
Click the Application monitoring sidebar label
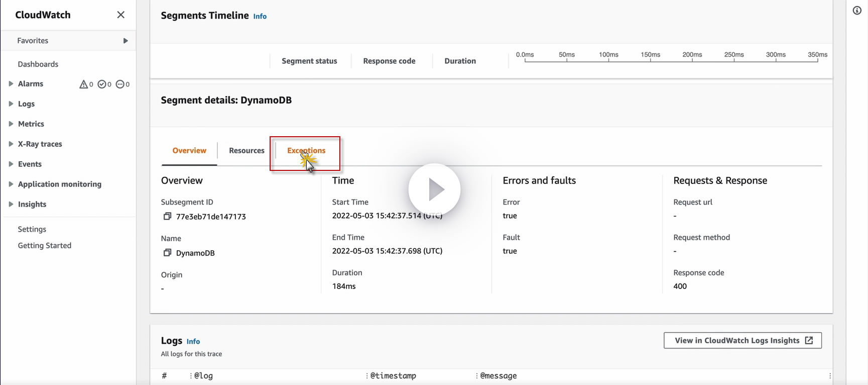coord(60,184)
